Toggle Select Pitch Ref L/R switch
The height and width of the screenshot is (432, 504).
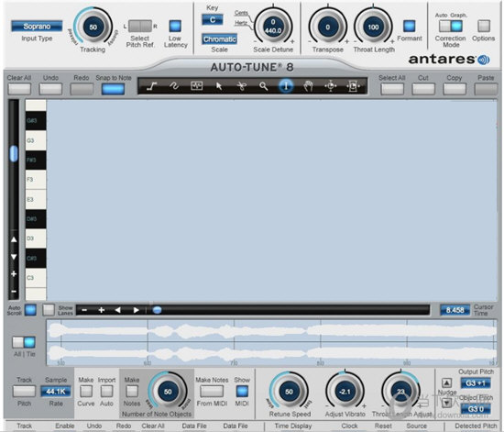click(x=140, y=26)
